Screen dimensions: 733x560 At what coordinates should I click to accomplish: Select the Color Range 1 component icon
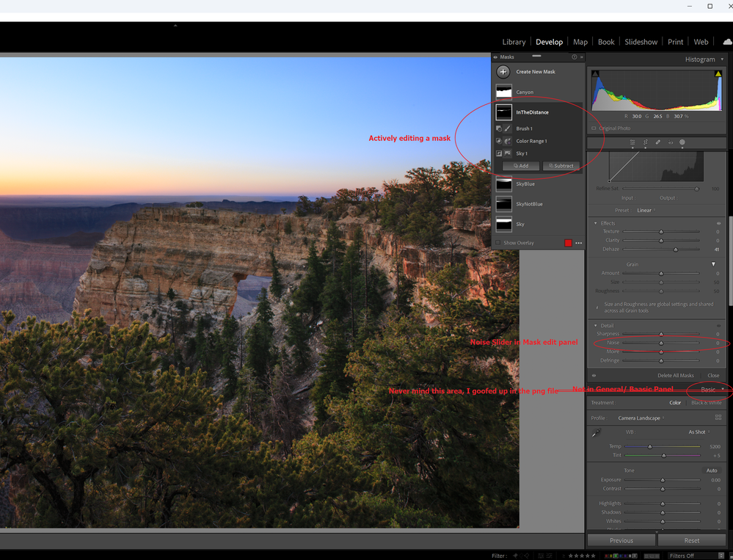508,141
